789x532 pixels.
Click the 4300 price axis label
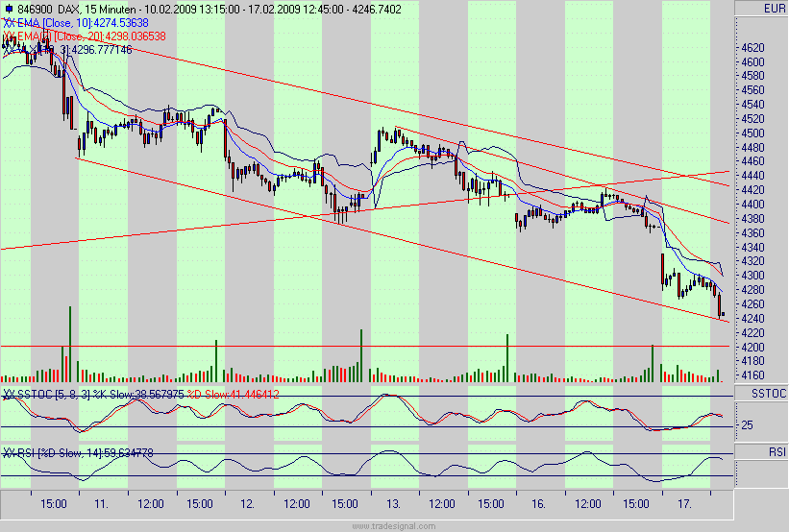(x=753, y=276)
